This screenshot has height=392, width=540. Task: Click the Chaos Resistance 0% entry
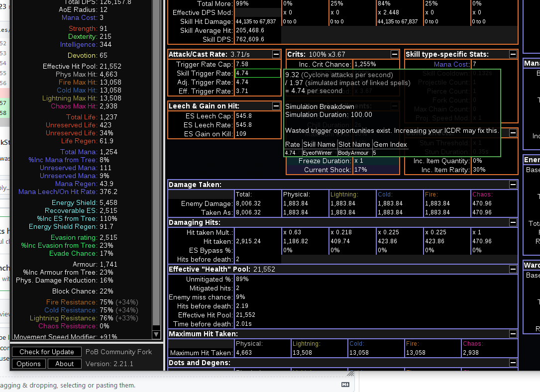pos(74,326)
